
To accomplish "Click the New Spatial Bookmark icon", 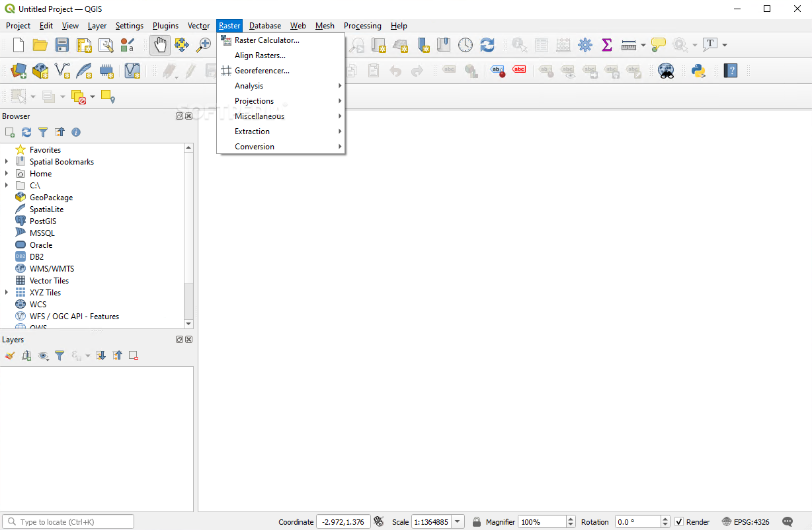I will (423, 45).
